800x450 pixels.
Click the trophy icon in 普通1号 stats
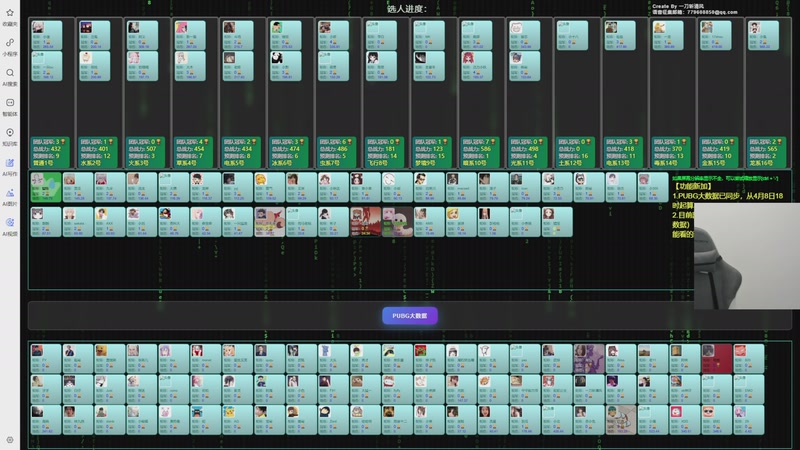[x=63, y=141]
